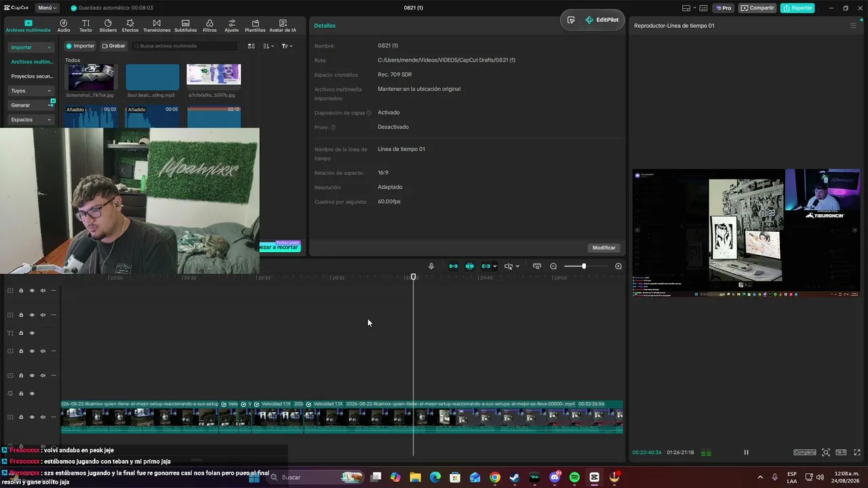Change player aspect ratio 16:9 button
Viewport: 868px width, 488px height.
pyautogui.click(x=841, y=452)
